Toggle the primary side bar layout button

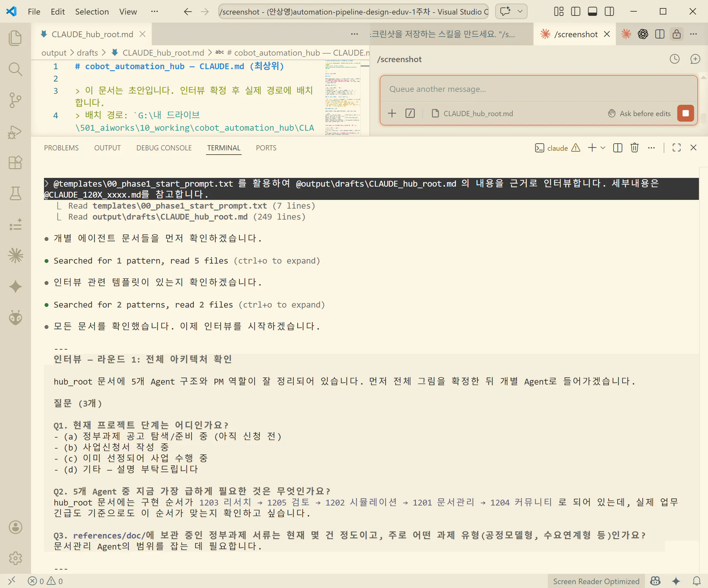click(x=575, y=11)
